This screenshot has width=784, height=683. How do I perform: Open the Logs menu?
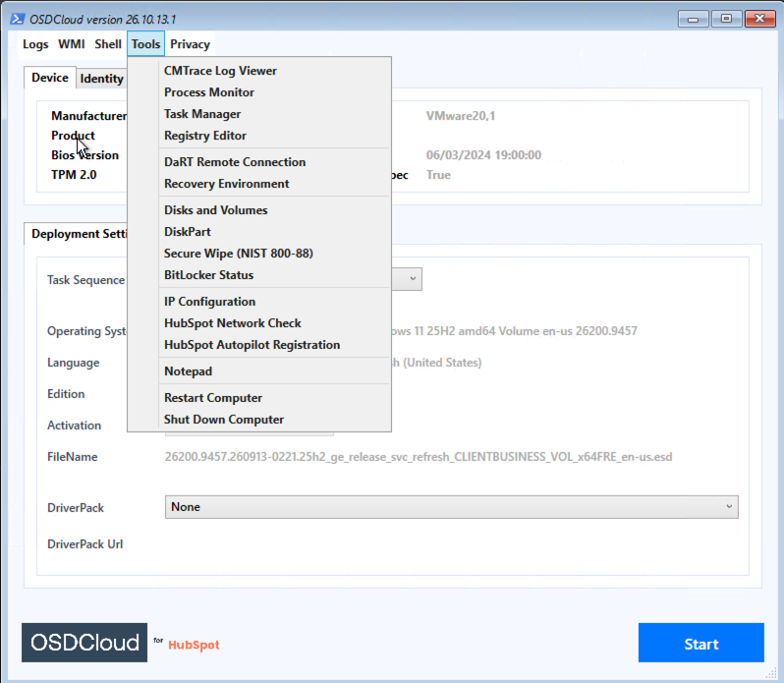coord(35,44)
